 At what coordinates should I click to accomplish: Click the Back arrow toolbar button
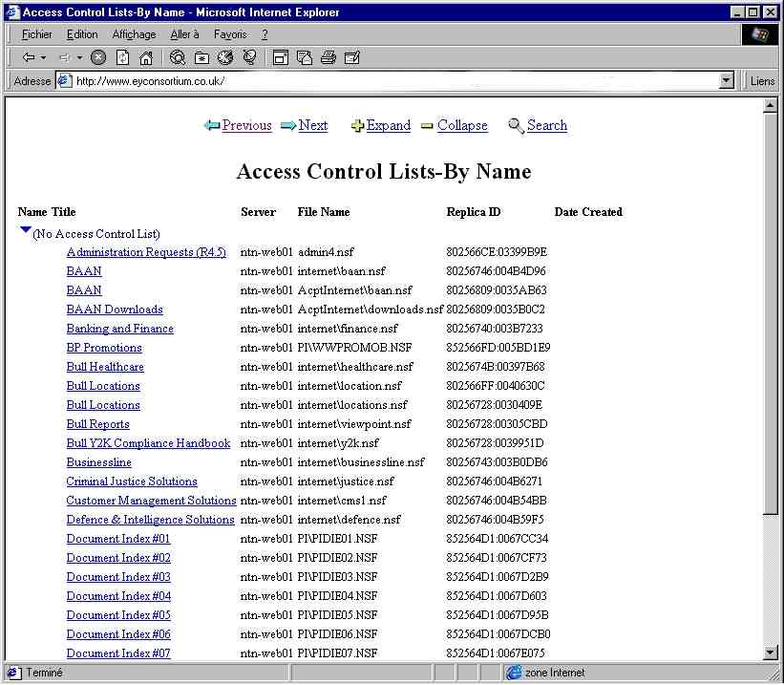click(29, 57)
